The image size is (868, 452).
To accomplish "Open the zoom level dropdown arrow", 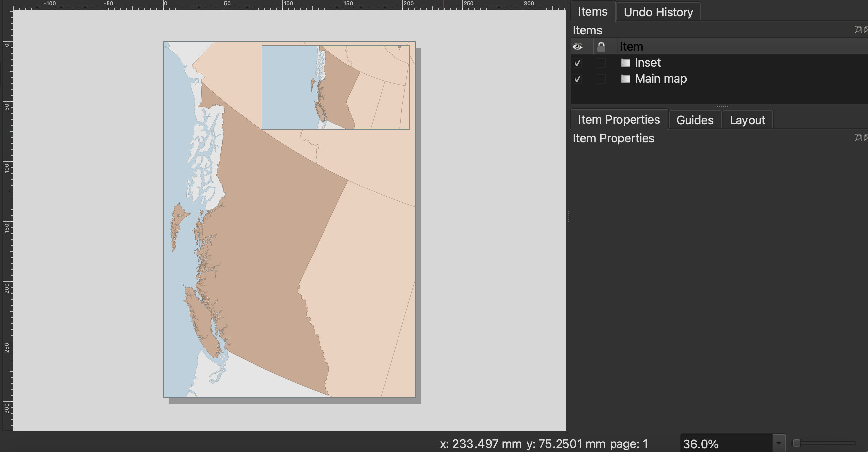I will coord(778,444).
